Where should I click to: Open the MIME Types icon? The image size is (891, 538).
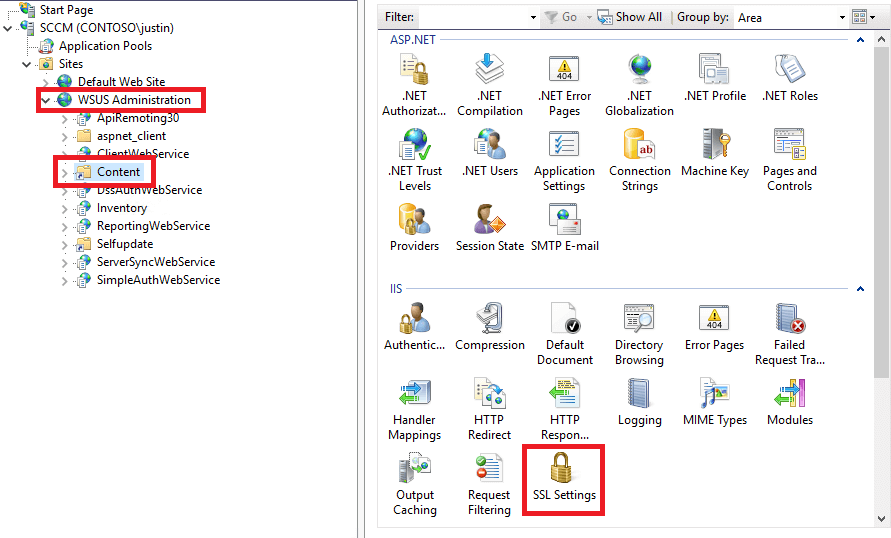(x=714, y=402)
